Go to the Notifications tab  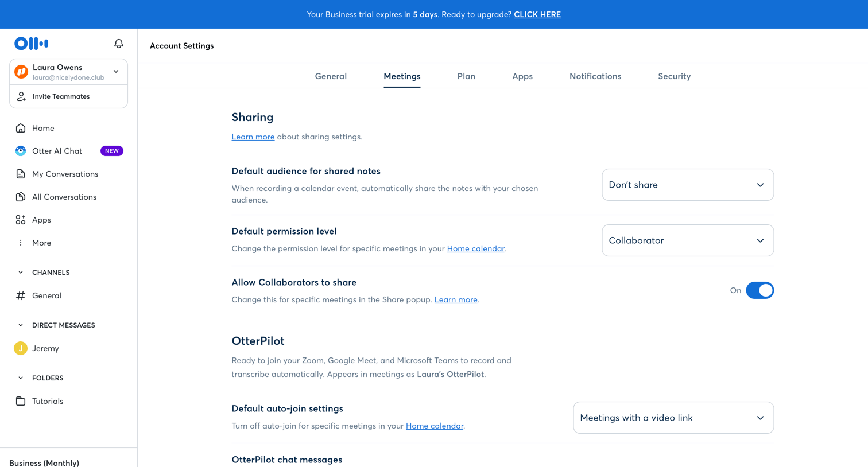click(595, 76)
